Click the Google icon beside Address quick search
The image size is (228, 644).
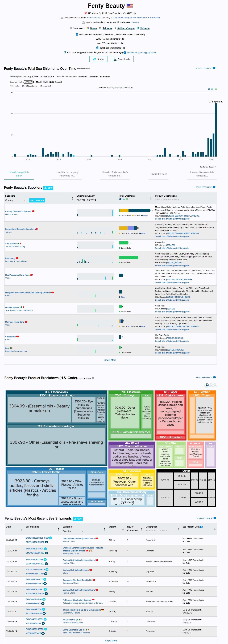pos(100,28)
